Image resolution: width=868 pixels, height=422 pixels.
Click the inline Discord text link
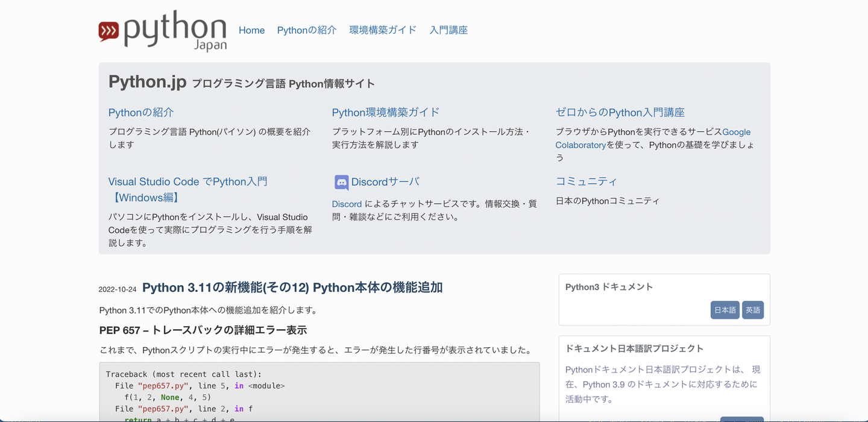pyautogui.click(x=347, y=204)
